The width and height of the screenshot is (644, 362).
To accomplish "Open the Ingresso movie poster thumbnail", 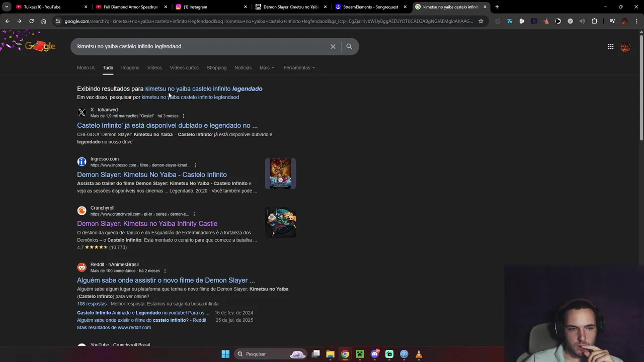I will pos(281,173).
